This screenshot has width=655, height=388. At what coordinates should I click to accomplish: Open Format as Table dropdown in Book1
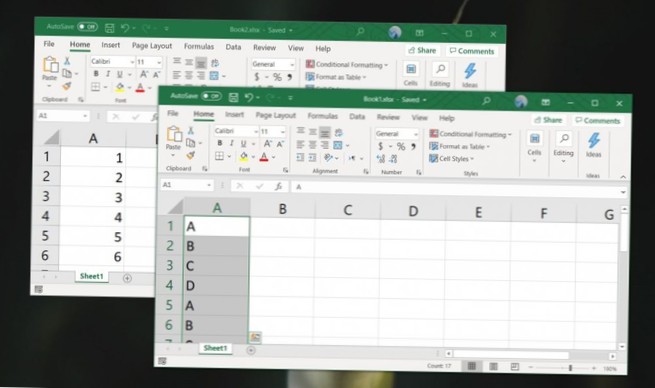[x=460, y=146]
